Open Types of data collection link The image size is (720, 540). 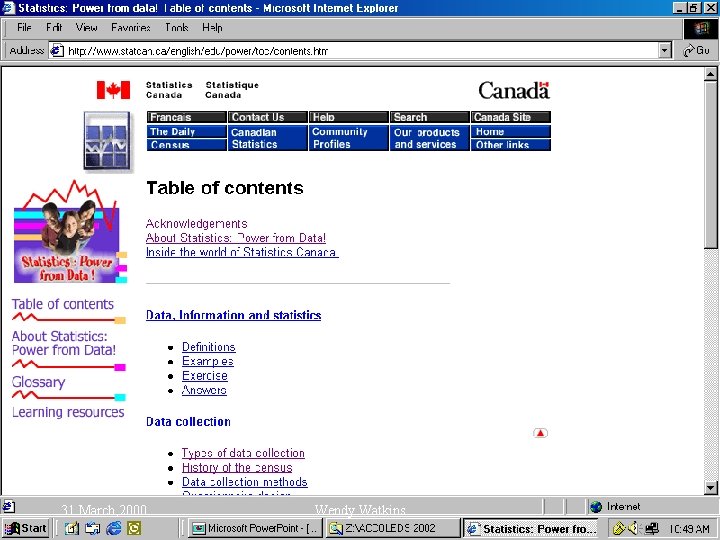243,453
